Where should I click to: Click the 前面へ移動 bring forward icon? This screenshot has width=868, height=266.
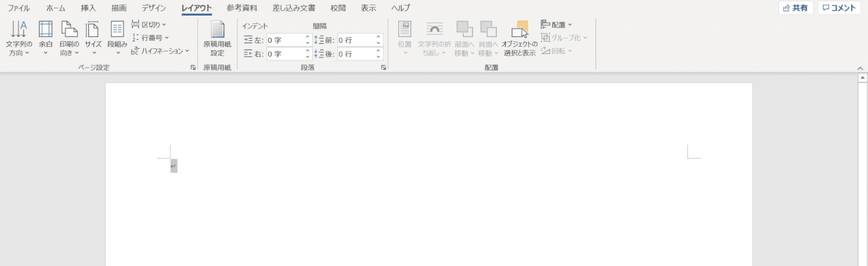click(464, 29)
